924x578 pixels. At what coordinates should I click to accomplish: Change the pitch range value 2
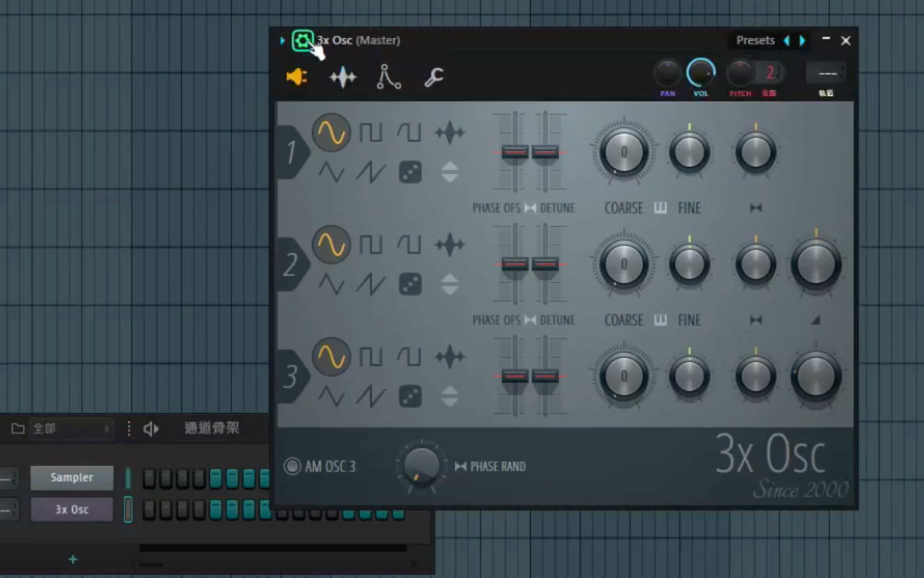(770, 72)
